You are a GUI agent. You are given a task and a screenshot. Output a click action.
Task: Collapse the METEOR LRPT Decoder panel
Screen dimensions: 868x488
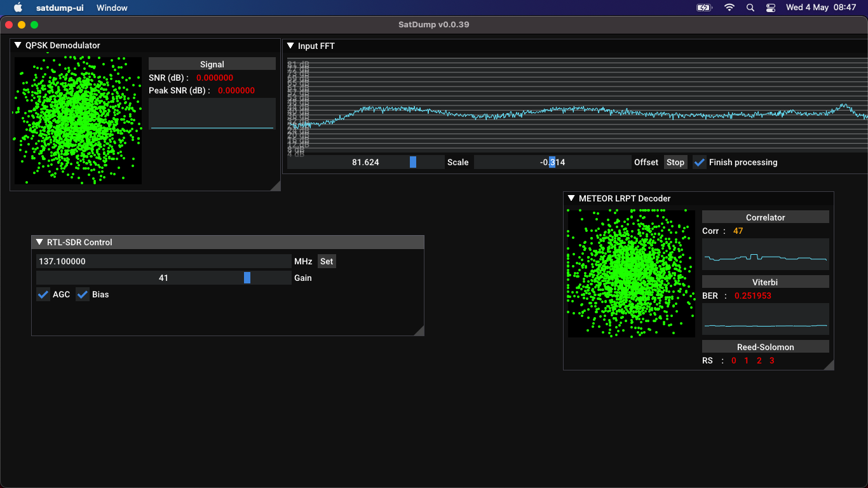coord(571,198)
